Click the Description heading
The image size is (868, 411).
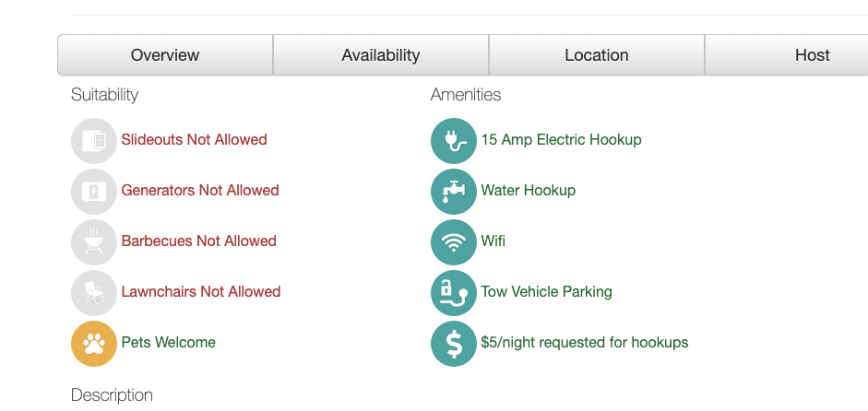click(112, 395)
